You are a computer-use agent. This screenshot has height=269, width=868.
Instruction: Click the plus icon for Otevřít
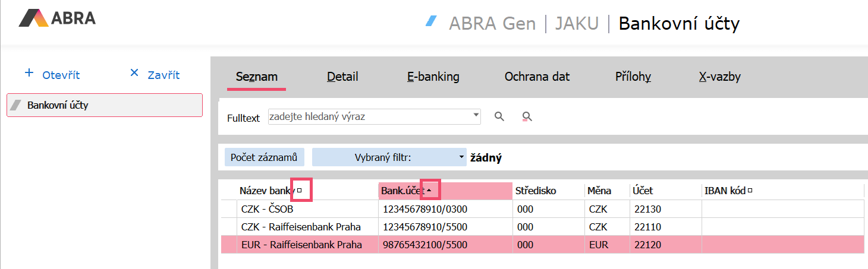click(x=29, y=73)
